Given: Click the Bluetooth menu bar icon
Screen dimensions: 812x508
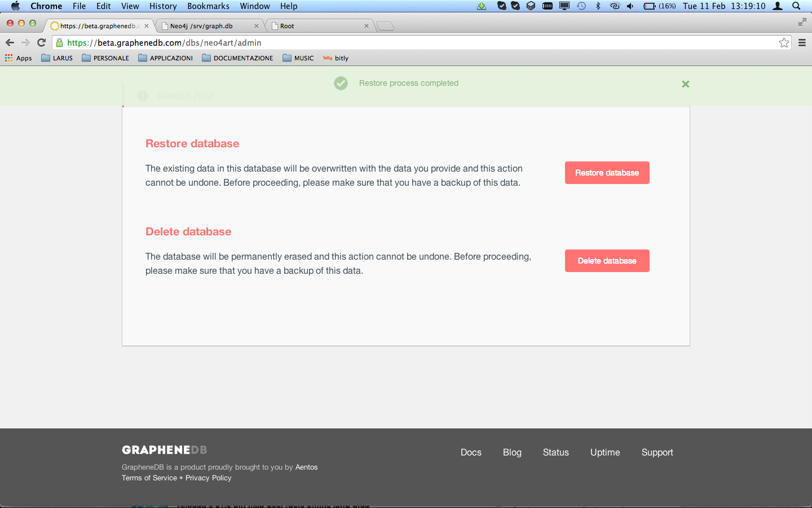Looking at the screenshot, I should pos(598,6).
